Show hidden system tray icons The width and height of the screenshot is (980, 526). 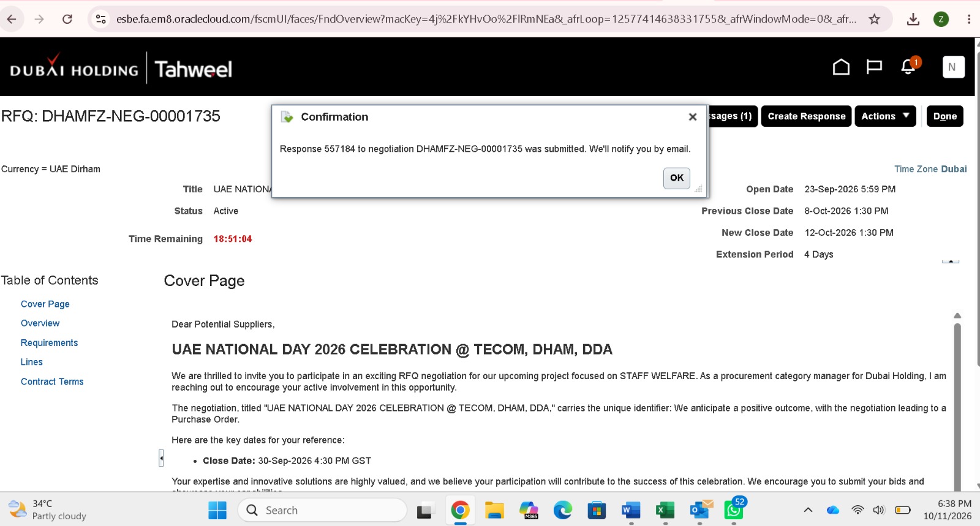[x=808, y=510]
